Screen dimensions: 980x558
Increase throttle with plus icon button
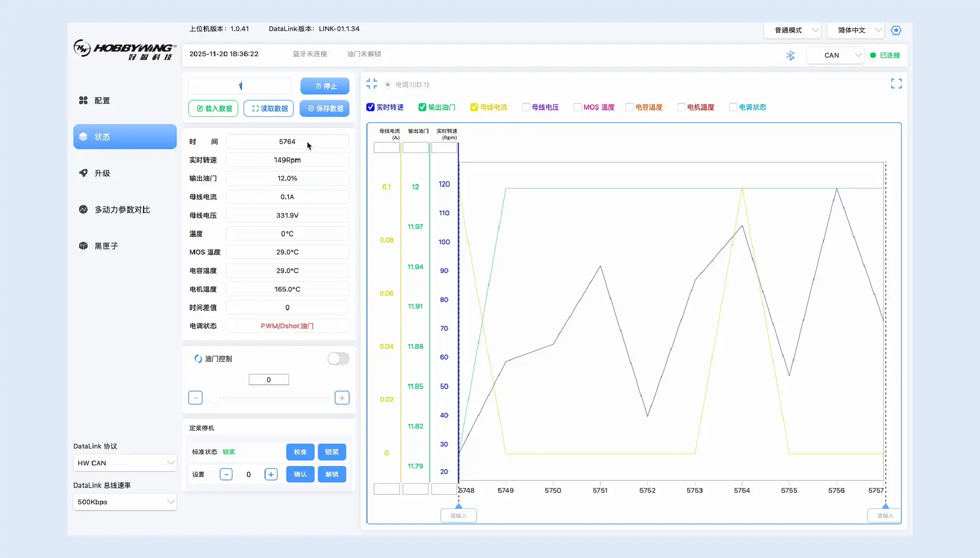(342, 398)
